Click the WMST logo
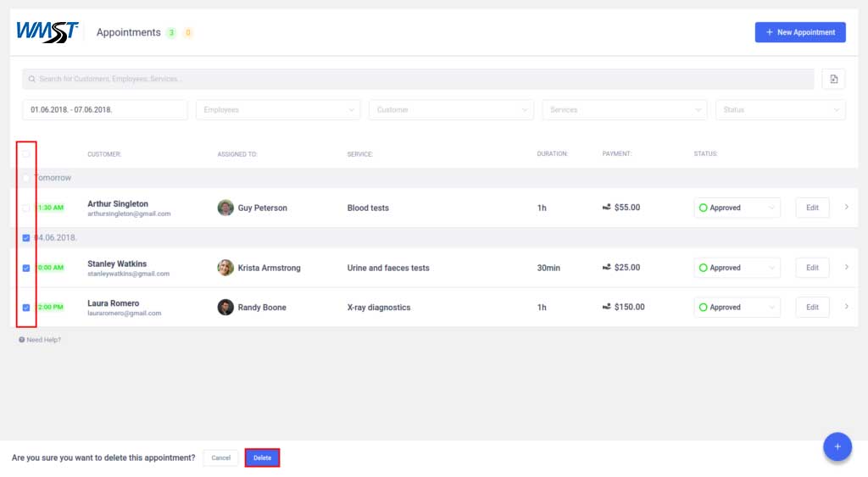 [47, 32]
